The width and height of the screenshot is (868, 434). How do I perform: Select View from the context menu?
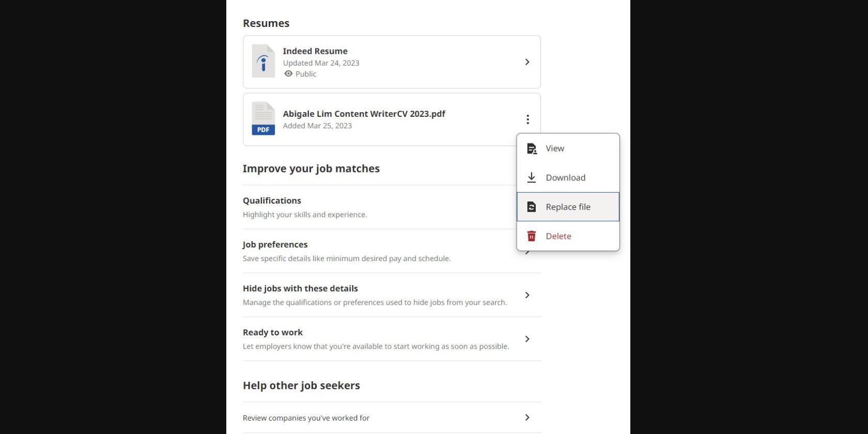coord(555,149)
